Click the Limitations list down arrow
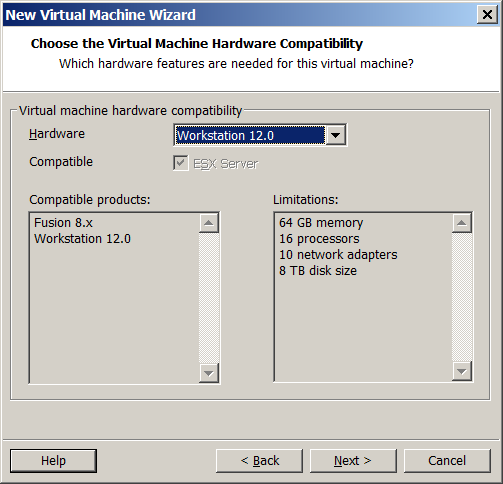This screenshot has width=503, height=484. point(462,371)
